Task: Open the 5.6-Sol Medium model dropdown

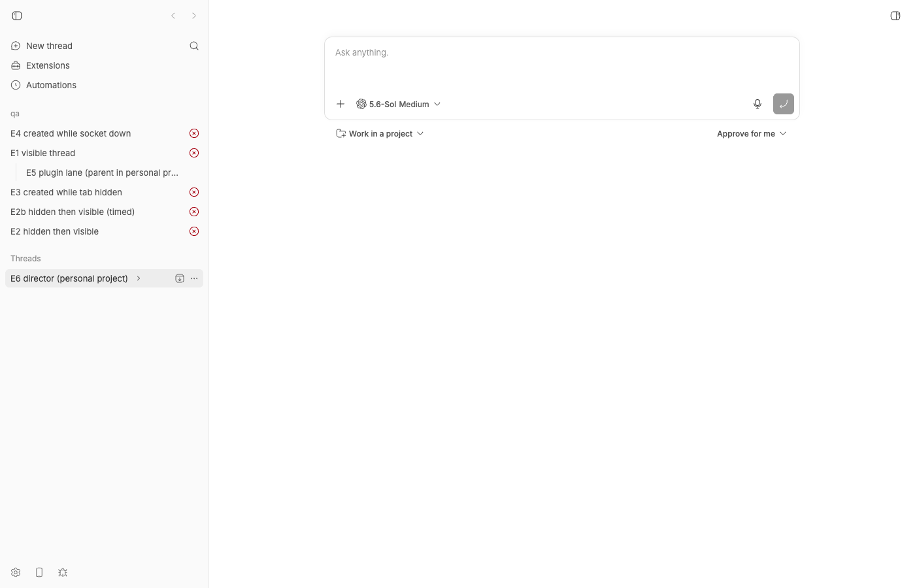Action: pyautogui.click(x=399, y=104)
